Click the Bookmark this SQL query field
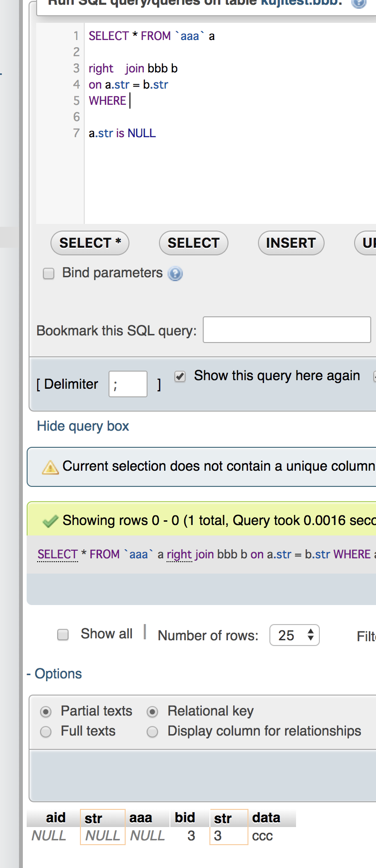Screen dimensions: 376x868 (x=287, y=330)
